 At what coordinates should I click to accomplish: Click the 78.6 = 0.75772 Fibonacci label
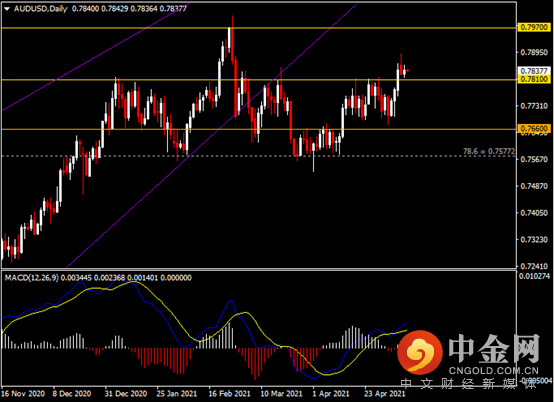click(x=489, y=151)
